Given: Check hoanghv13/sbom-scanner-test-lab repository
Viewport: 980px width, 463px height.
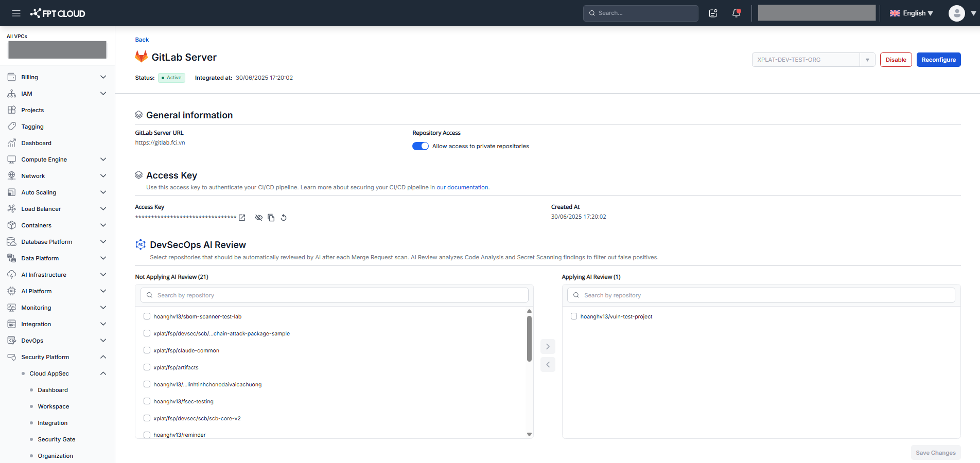Looking at the screenshot, I should [x=147, y=316].
